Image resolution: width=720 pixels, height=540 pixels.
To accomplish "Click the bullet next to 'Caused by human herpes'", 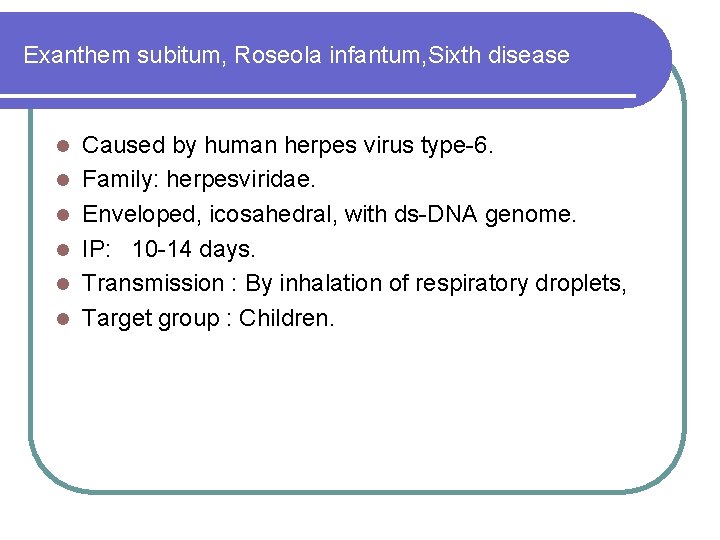I will click(x=63, y=146).
